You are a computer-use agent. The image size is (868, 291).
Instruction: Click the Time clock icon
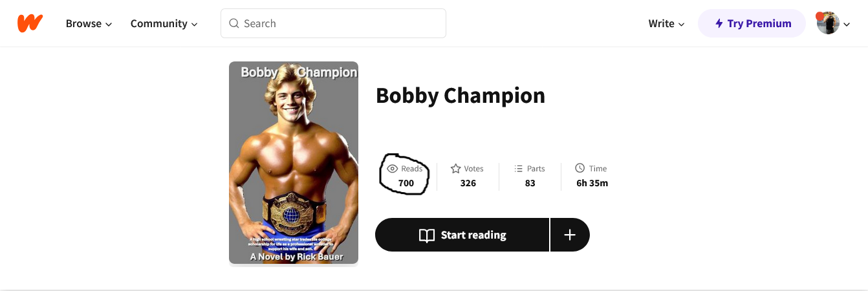[x=580, y=168]
